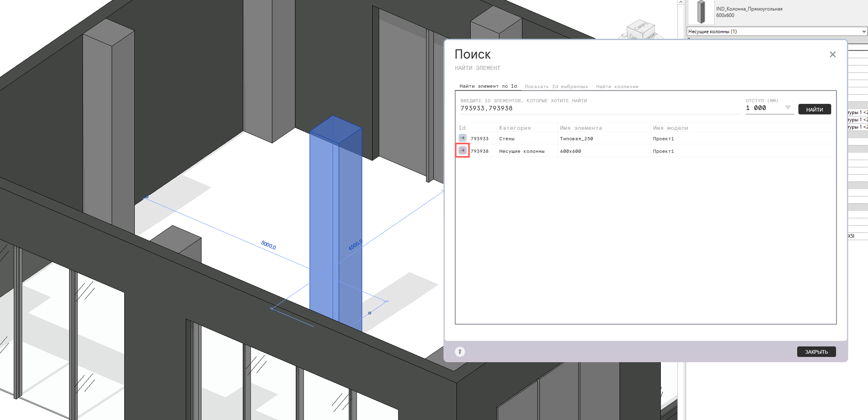Click the 4500.0 dimension label
This screenshot has width=868, height=420.
point(355,245)
